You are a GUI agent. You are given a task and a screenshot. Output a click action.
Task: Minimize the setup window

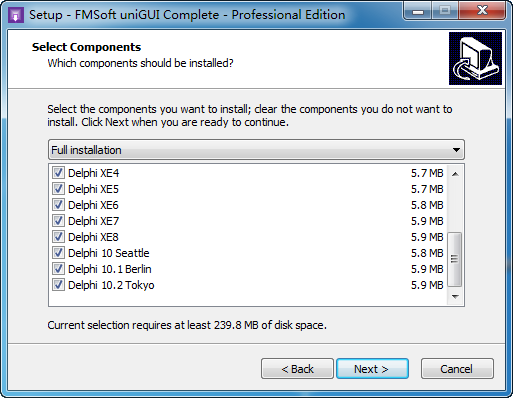(418, 11)
